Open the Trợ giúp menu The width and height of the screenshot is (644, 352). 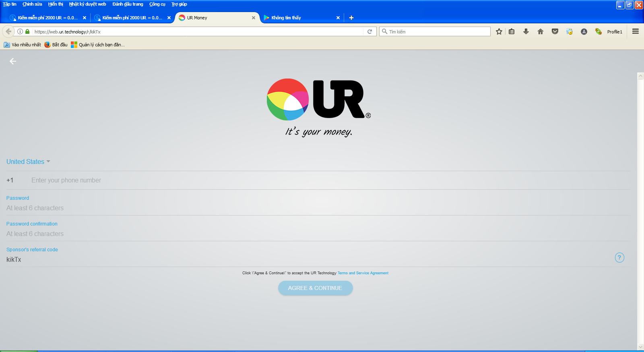coord(179,4)
